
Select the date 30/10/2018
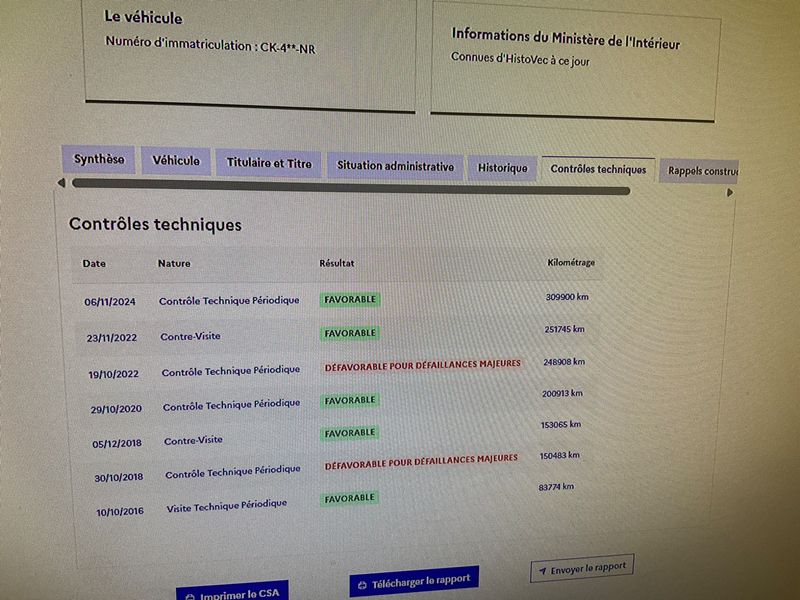pos(118,478)
